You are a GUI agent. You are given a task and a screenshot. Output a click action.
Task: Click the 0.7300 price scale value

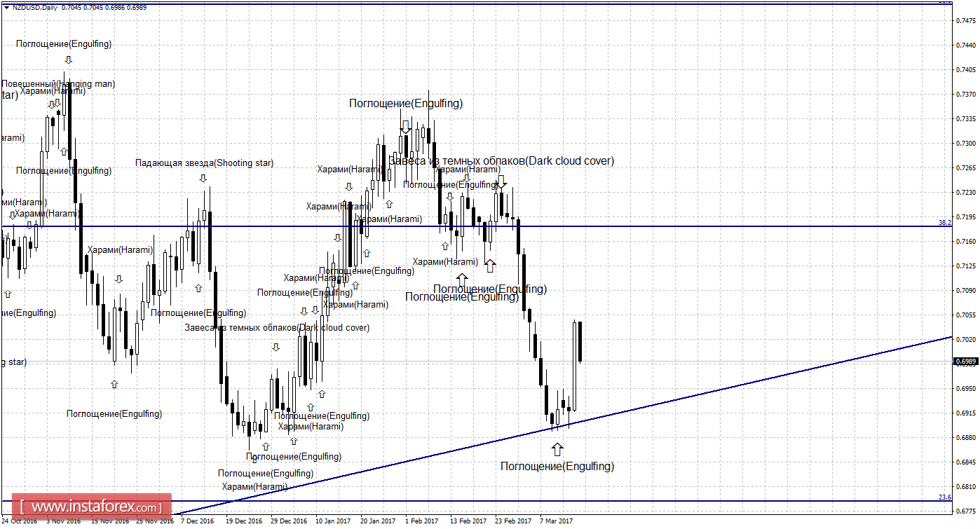[967, 143]
